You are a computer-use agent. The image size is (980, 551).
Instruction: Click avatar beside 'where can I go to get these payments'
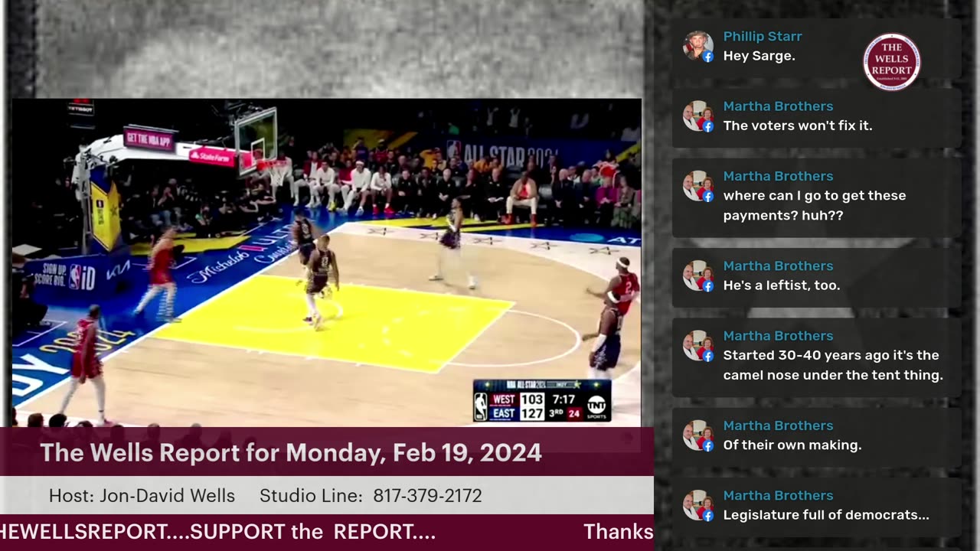click(x=698, y=185)
